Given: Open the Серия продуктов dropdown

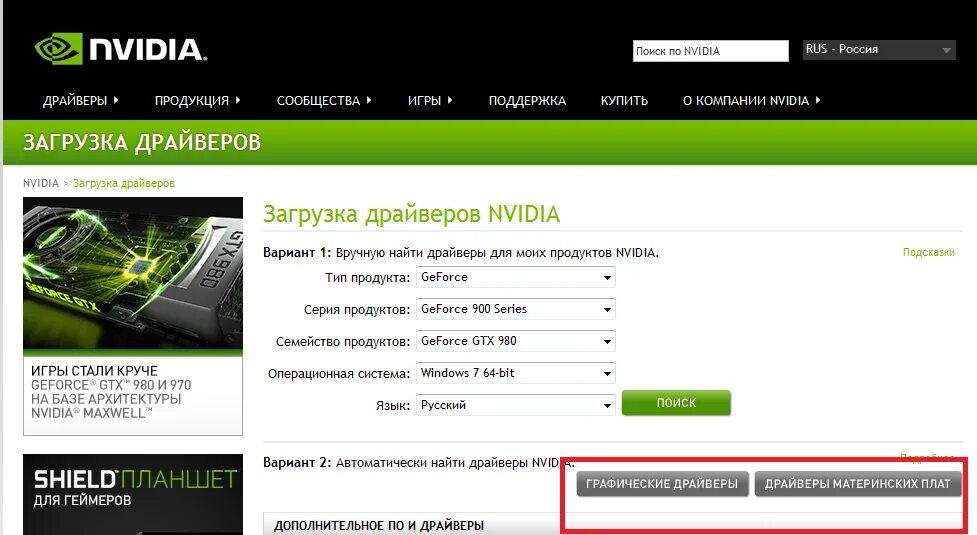Looking at the screenshot, I should pos(516,309).
